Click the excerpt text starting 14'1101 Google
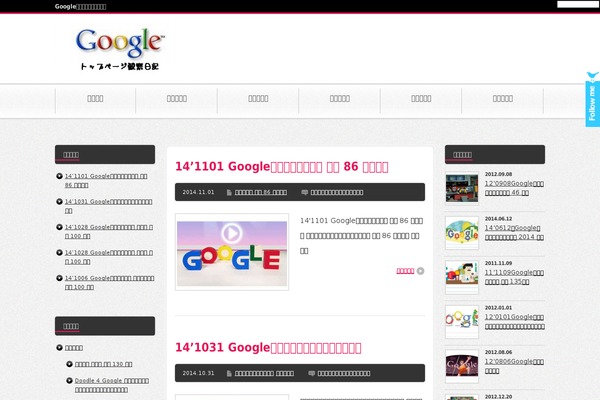 click(x=362, y=235)
